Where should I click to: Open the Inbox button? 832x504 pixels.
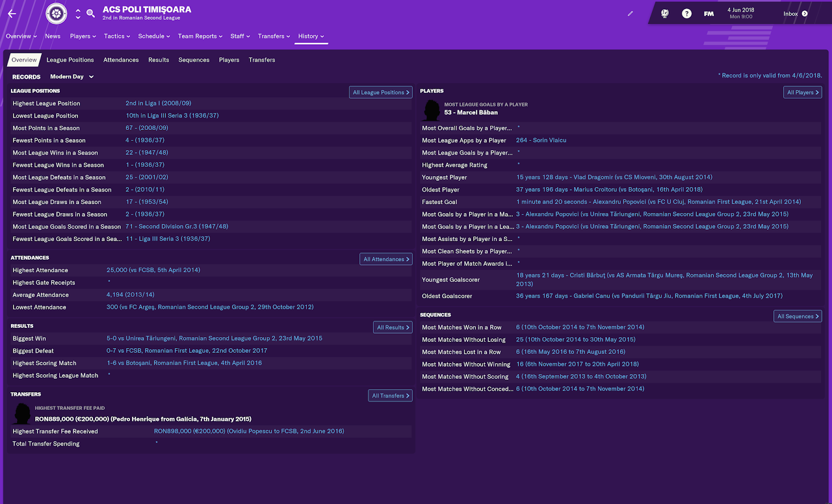point(795,14)
